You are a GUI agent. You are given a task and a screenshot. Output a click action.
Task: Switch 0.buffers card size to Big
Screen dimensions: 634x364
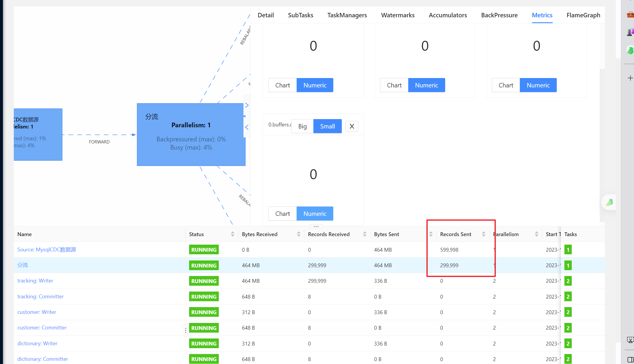(x=302, y=126)
